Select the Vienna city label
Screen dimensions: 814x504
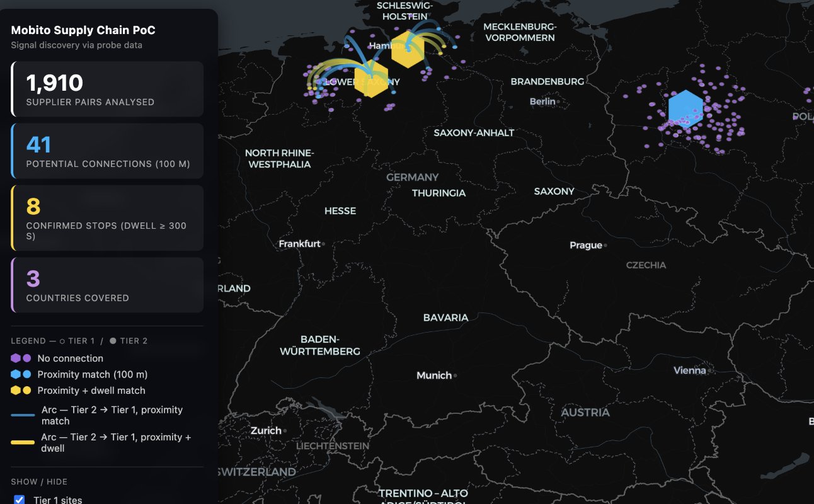click(x=690, y=370)
